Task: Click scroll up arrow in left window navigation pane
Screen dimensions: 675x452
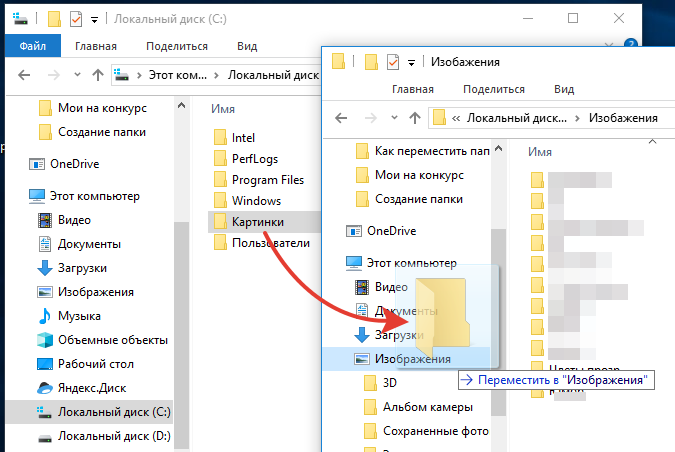Action: tap(182, 105)
